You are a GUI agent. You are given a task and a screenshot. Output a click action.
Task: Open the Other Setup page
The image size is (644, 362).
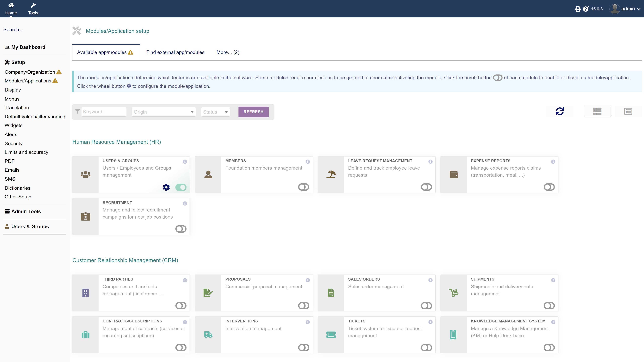(x=18, y=197)
